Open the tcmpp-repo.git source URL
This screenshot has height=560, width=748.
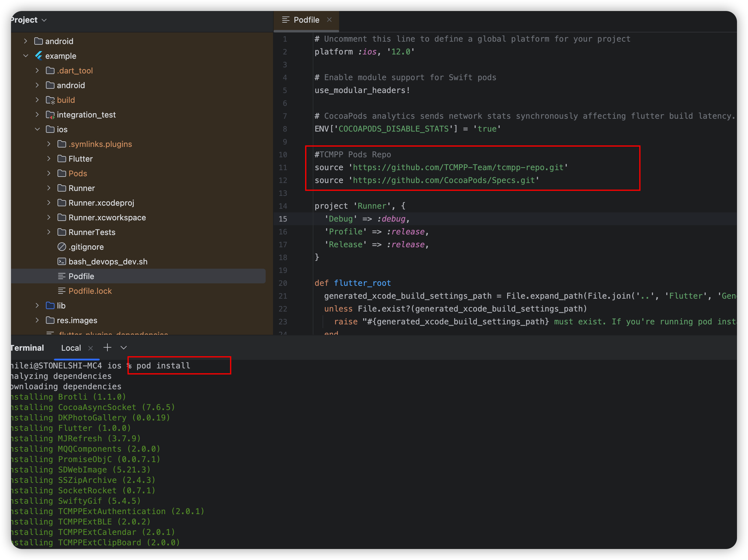(x=458, y=167)
